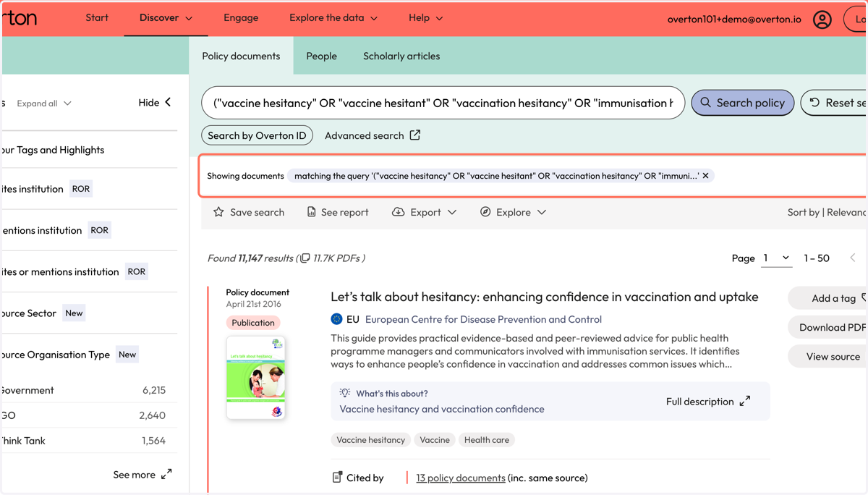The width and height of the screenshot is (868, 495).
Task: Click the Vaccine tag chip
Action: pos(435,439)
